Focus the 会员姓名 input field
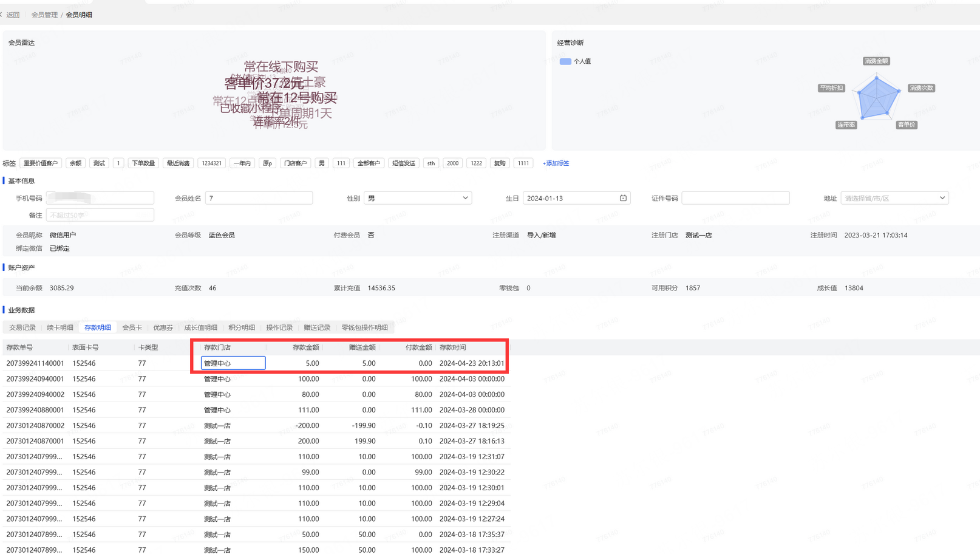The image size is (980, 554). pos(259,198)
